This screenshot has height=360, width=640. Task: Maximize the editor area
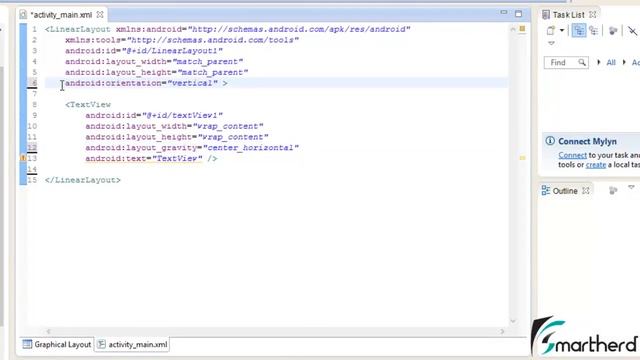518,14
